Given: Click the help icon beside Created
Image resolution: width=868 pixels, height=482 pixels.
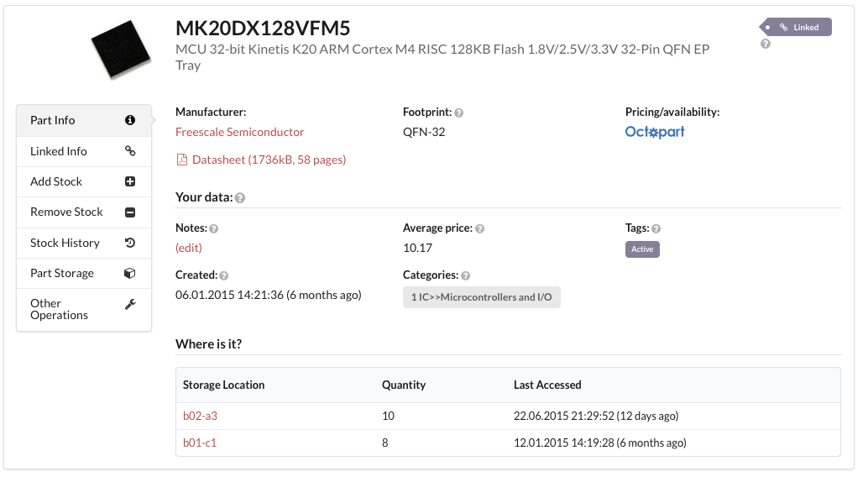Looking at the screenshot, I should pos(223,276).
